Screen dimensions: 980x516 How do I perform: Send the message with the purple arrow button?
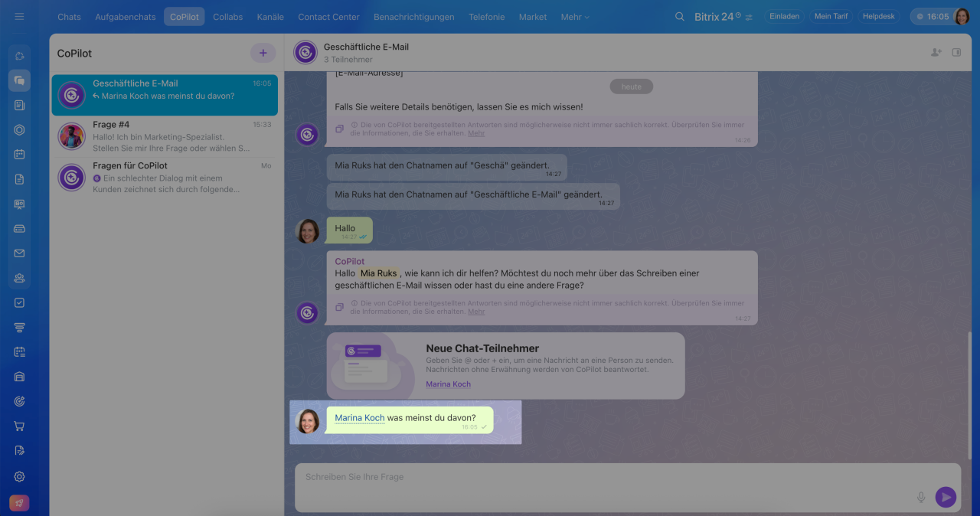tap(946, 498)
